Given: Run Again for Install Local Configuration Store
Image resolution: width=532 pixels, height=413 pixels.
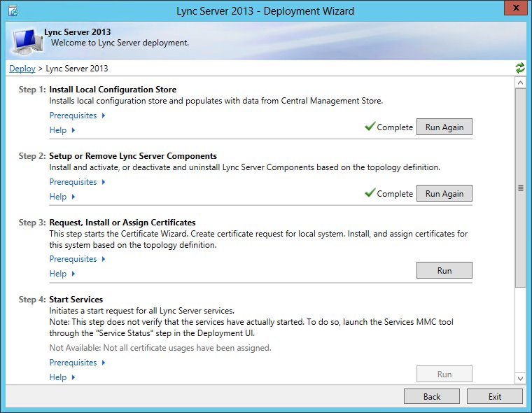Looking at the screenshot, I should (444, 127).
